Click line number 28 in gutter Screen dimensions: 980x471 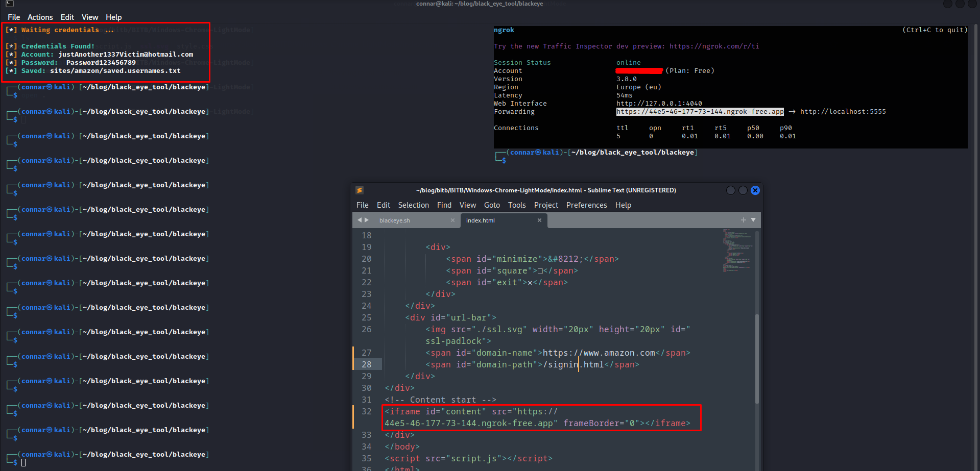click(x=367, y=364)
